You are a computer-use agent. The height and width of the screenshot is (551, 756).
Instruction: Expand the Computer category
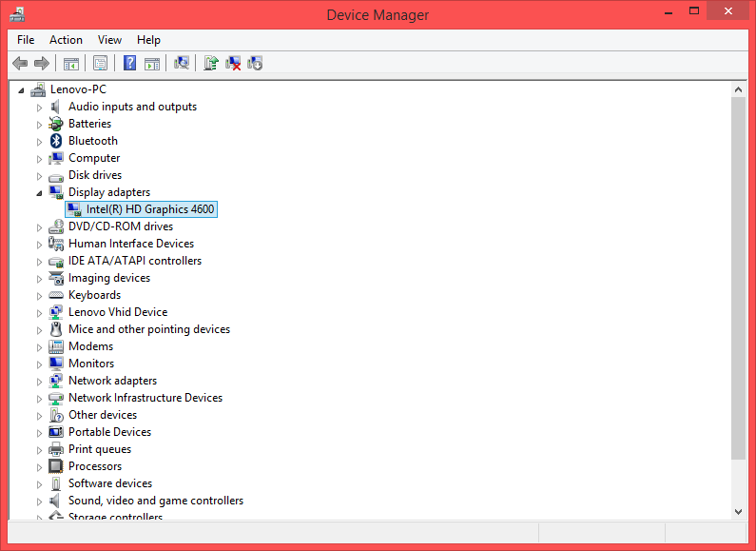tap(40, 159)
